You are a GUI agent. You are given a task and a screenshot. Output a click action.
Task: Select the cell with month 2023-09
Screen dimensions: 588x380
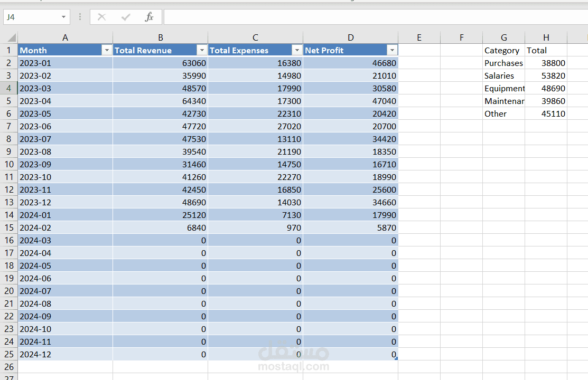(66, 164)
